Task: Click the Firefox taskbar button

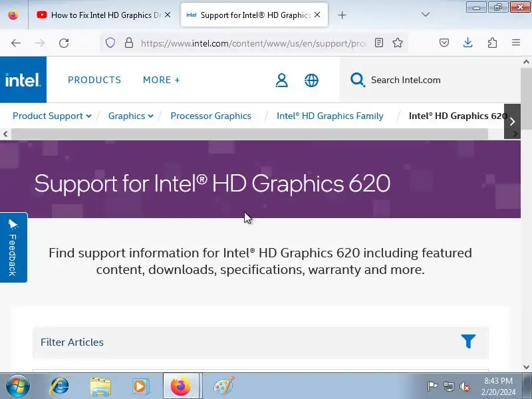Action: pyautogui.click(x=181, y=386)
